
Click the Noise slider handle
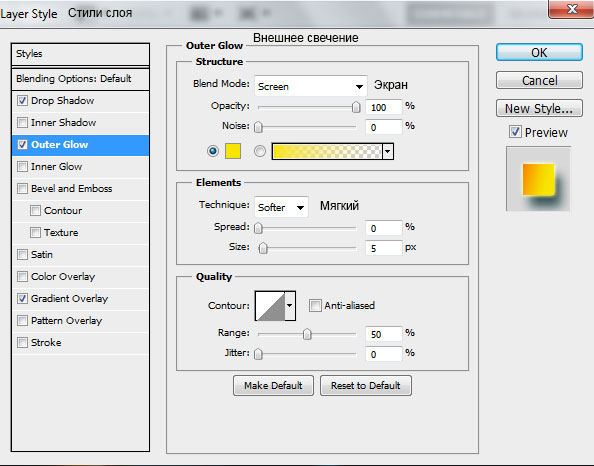click(258, 127)
